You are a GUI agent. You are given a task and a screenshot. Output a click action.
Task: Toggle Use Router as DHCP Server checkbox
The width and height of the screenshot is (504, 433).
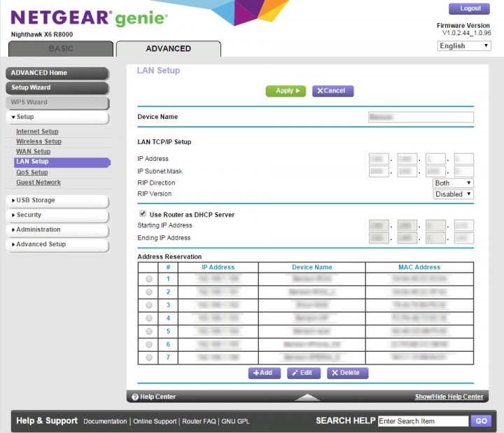click(143, 213)
